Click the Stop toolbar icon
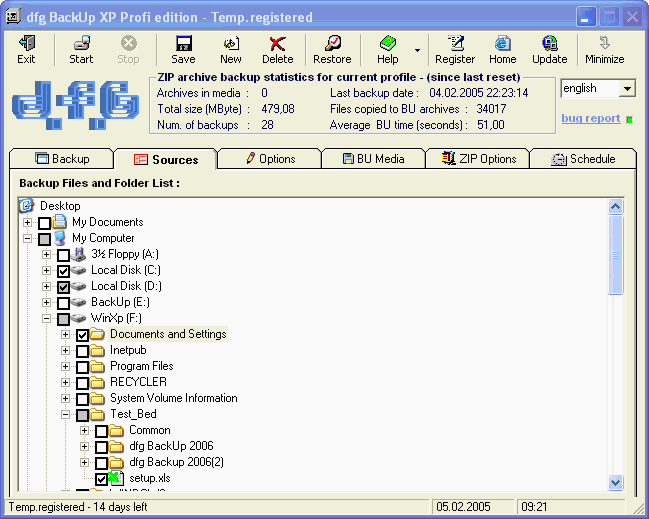Viewport: 649px width, 519px height. (128, 43)
